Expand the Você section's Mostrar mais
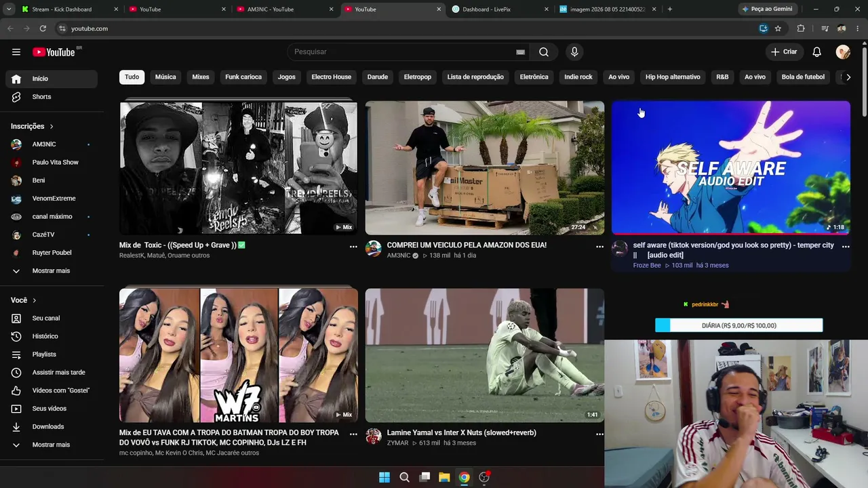Image resolution: width=868 pixels, height=488 pixels. click(52, 445)
